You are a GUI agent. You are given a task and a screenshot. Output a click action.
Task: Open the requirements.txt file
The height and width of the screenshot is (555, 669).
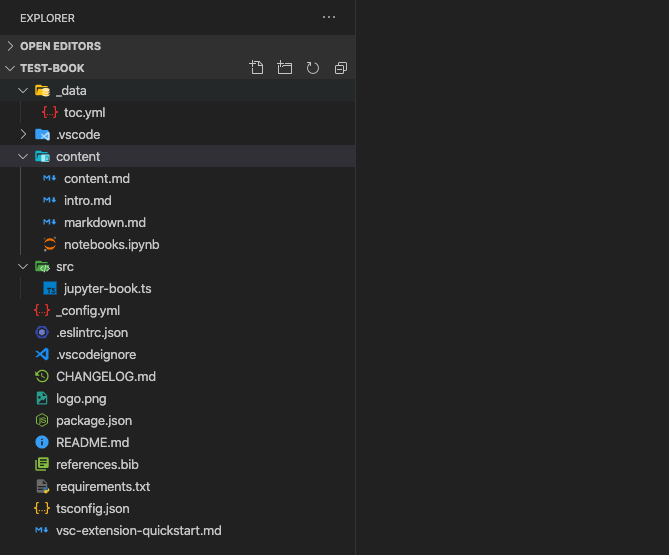coord(103,487)
